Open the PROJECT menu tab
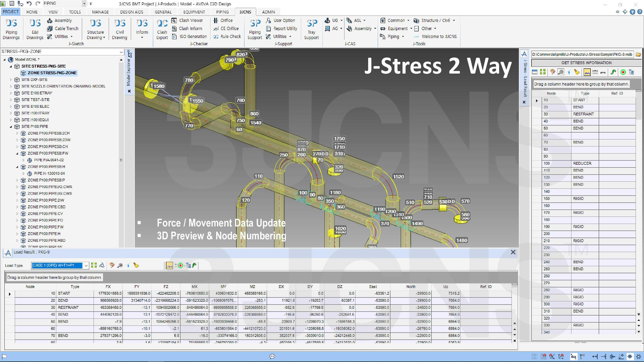Viewport: 644px width, 362px height. coord(11,12)
